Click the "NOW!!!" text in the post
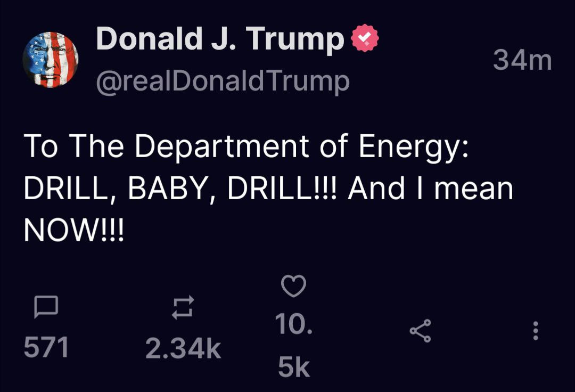This screenshot has width=575, height=392. pyautogui.click(x=73, y=231)
